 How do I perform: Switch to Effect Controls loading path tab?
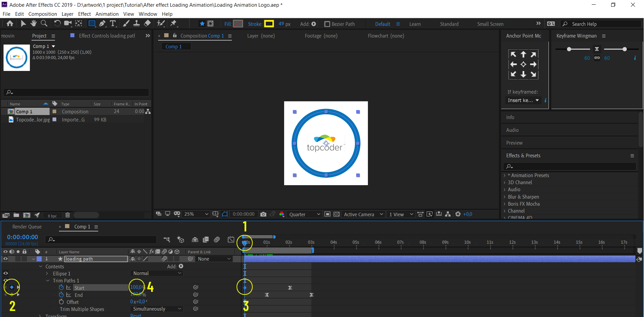click(x=107, y=36)
